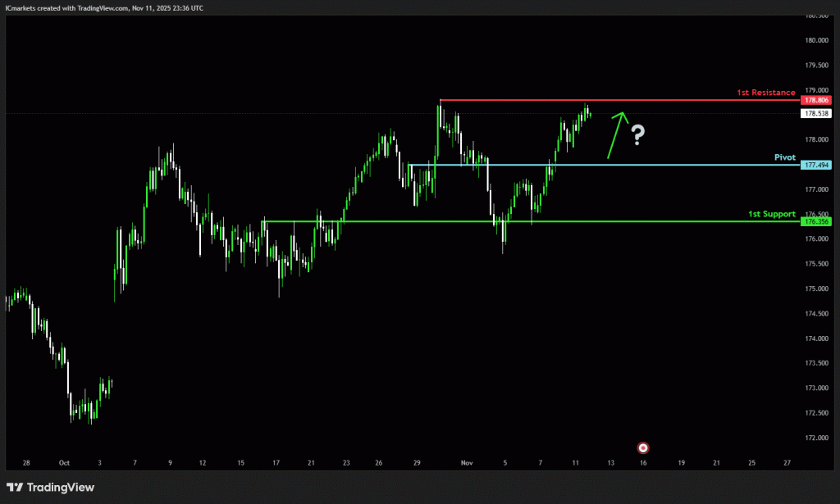Image resolution: width=840 pixels, height=504 pixels.
Task: Select the light blue pivot horizontal line
Action: click(x=656, y=165)
